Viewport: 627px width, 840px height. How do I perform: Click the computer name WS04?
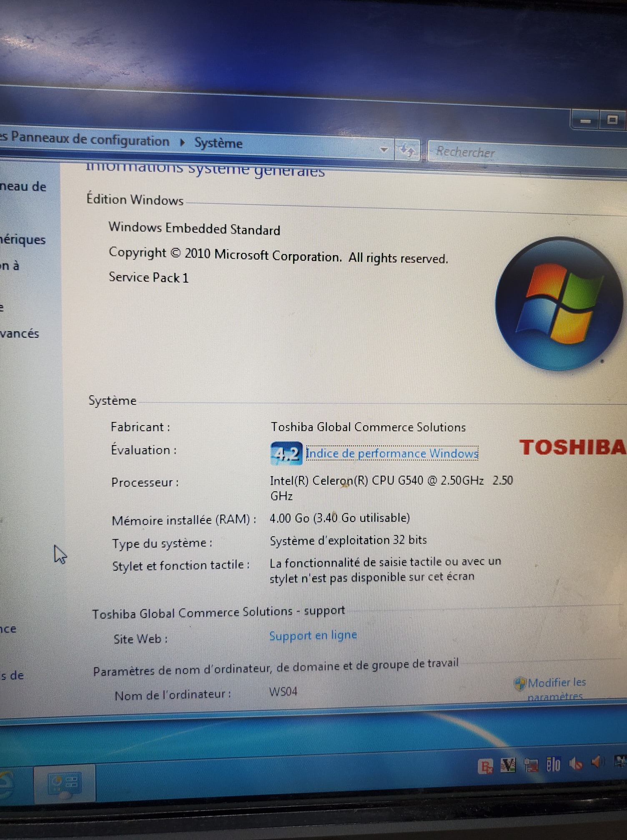[283, 692]
